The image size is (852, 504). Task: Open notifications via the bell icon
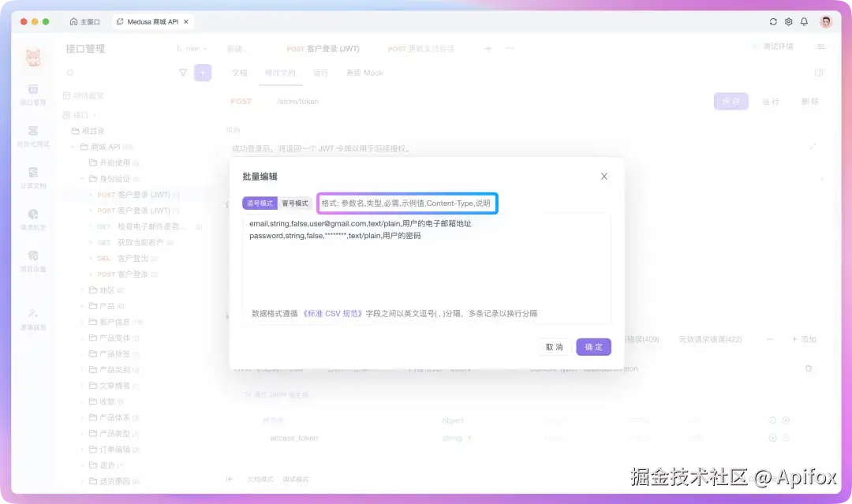[x=804, y=22]
